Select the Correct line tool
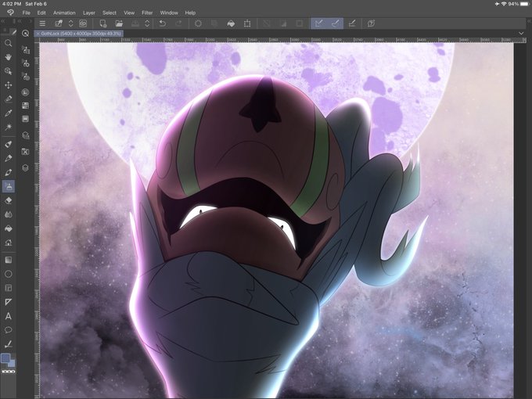532x399 pixels. [x=8, y=344]
